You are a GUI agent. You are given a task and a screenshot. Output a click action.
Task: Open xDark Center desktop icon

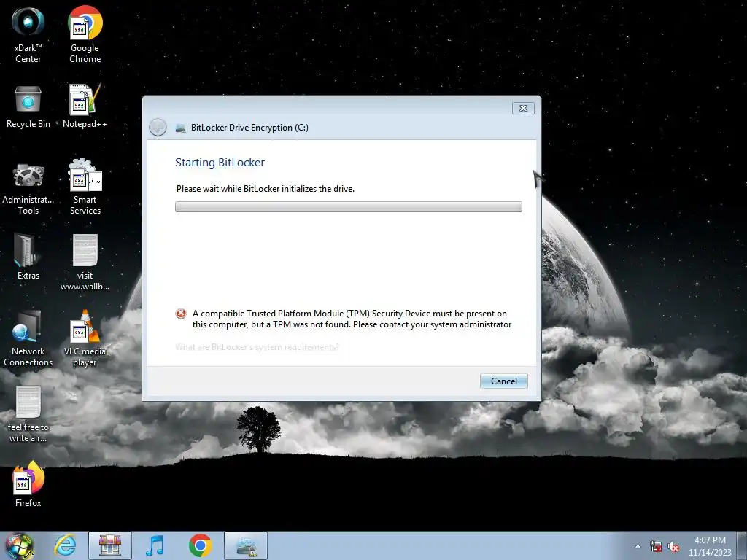click(x=28, y=34)
